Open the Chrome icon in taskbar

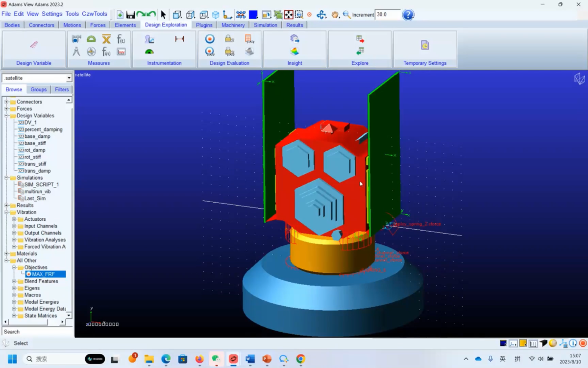click(300, 359)
